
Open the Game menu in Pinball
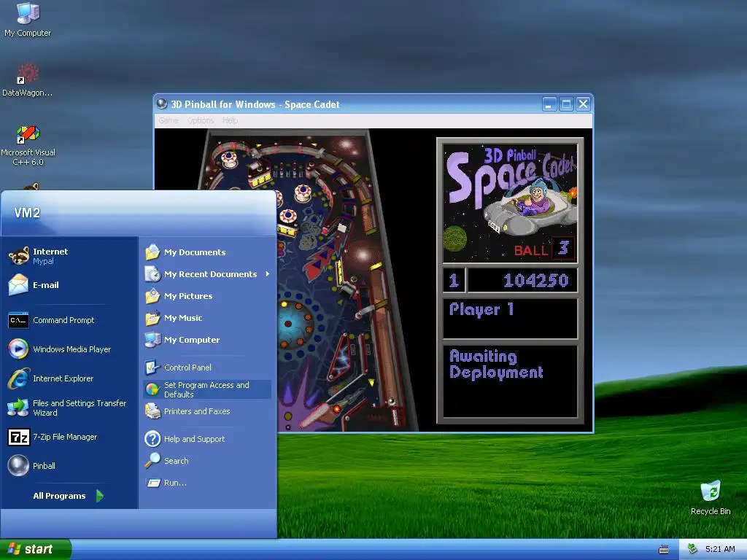(169, 120)
